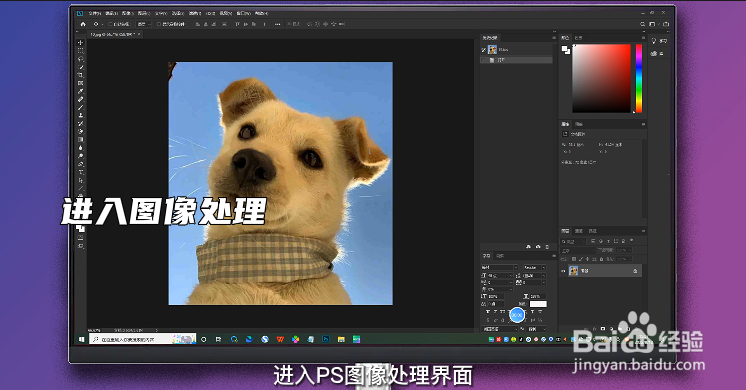
Task: Select the Rectangular Marquee tool
Action: tap(80, 50)
